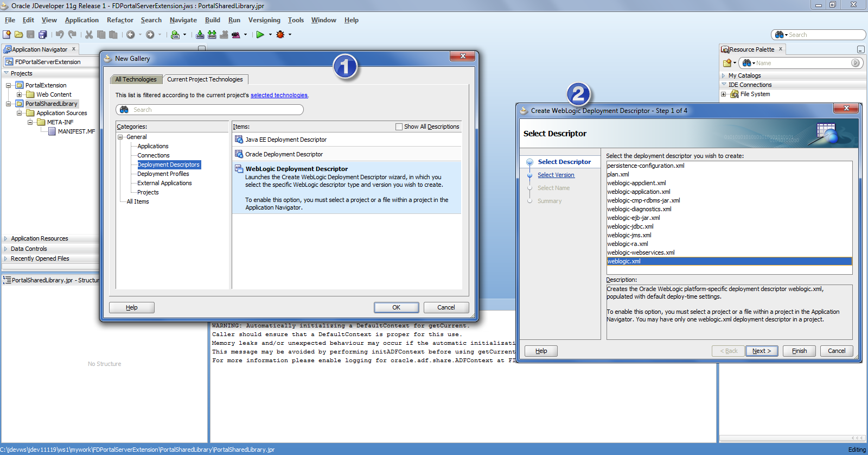Open the File menu

[10, 20]
